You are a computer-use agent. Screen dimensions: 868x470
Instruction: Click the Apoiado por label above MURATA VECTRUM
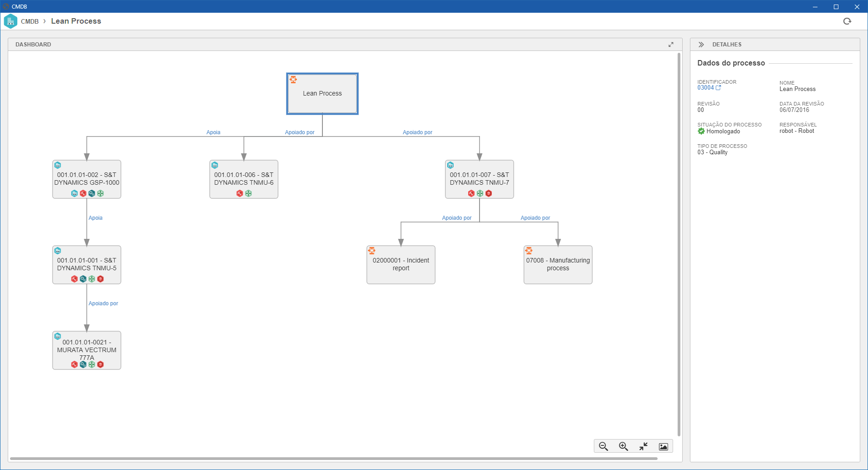103,303
